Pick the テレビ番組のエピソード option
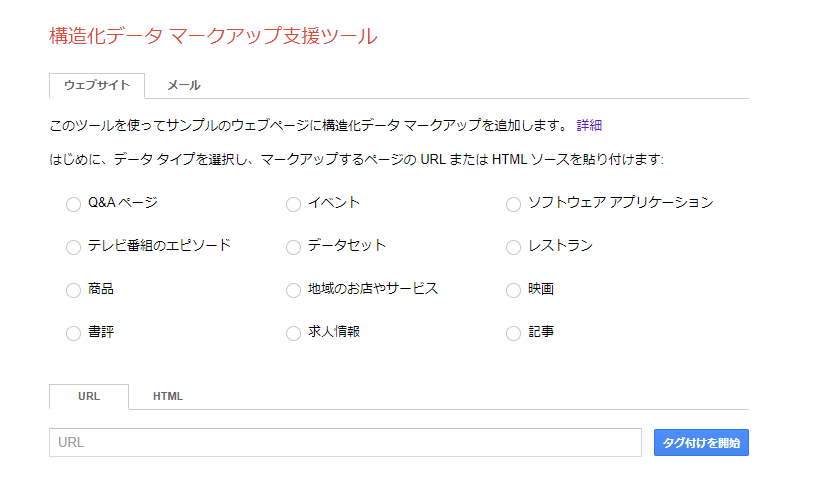This screenshot has width=835, height=487. pos(73,247)
